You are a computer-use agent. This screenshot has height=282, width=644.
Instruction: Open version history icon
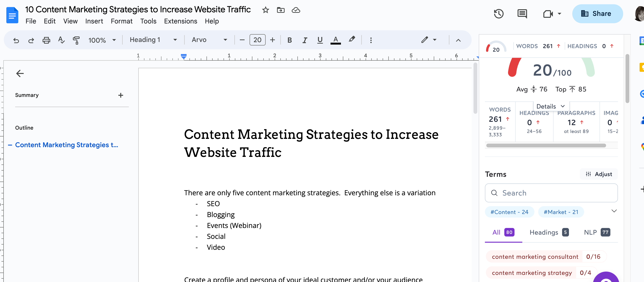click(x=499, y=14)
